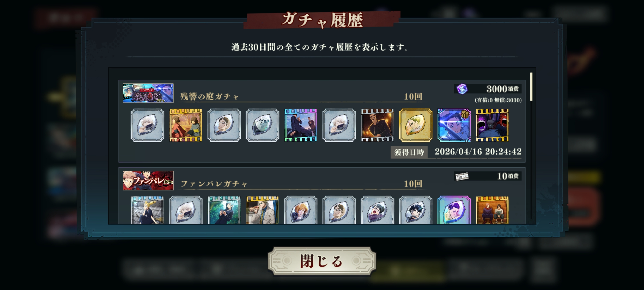
Task: Tap the dark sunglasses man card
Action: pyautogui.click(x=377, y=125)
